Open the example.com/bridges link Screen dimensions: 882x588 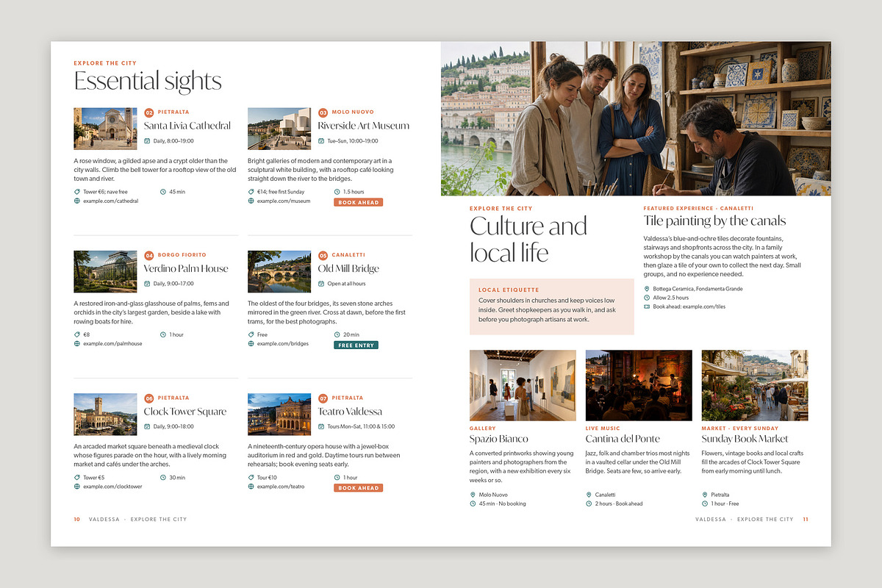pos(283,343)
